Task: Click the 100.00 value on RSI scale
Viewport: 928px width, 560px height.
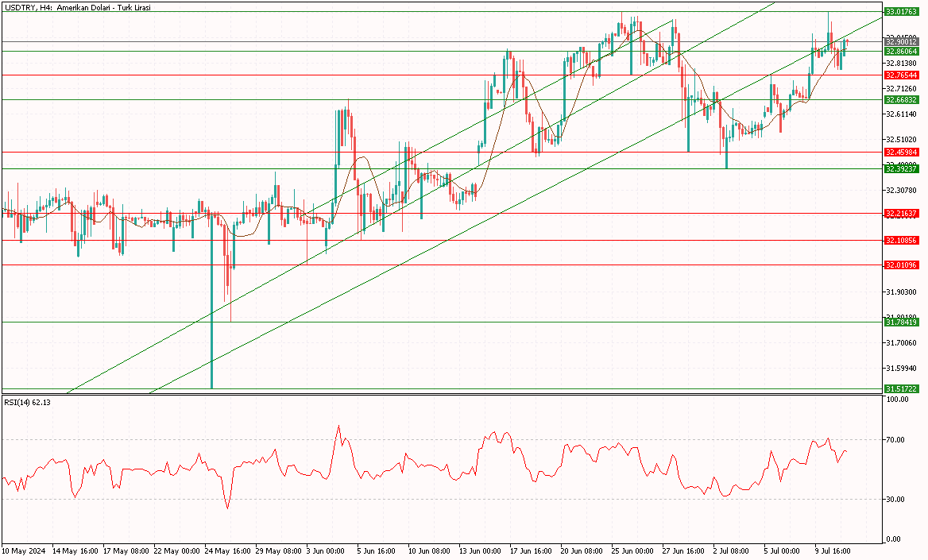Action: point(898,400)
